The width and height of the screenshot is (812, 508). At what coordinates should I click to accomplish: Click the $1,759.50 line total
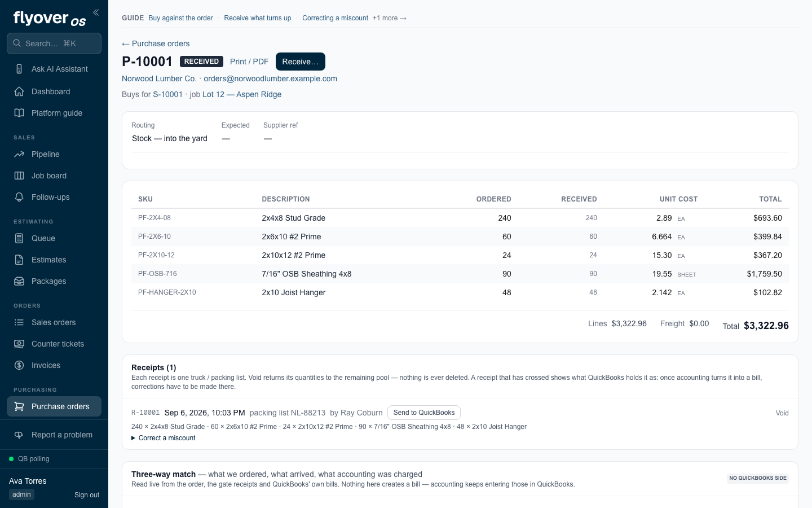[x=764, y=274]
